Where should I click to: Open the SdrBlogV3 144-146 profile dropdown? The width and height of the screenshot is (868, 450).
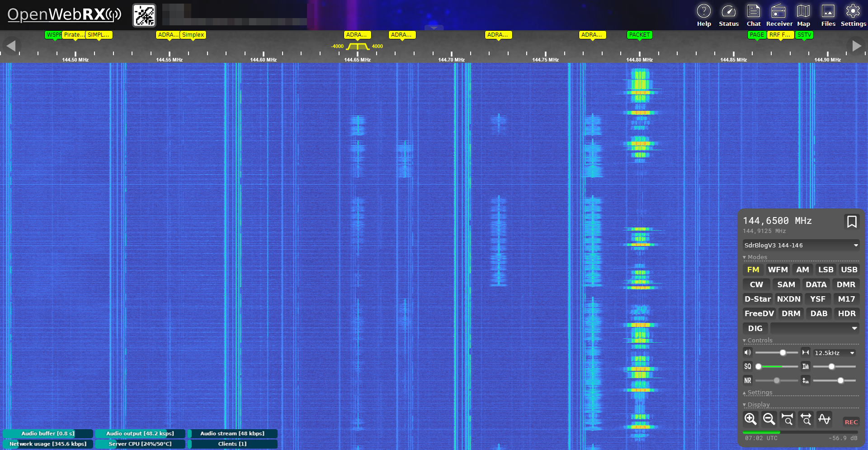point(801,245)
